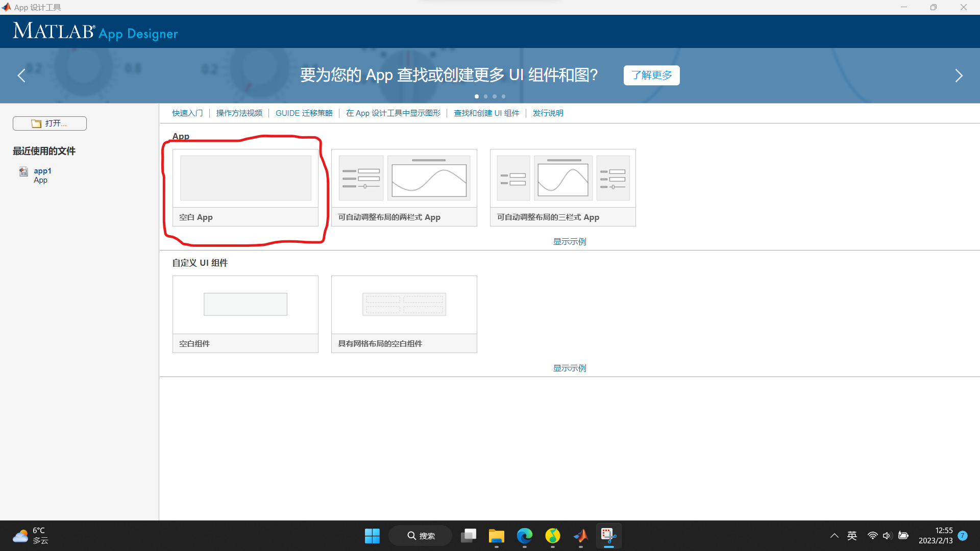Switch to the App Designer taskbar icon
The height and width of the screenshot is (551, 980).
(x=608, y=536)
